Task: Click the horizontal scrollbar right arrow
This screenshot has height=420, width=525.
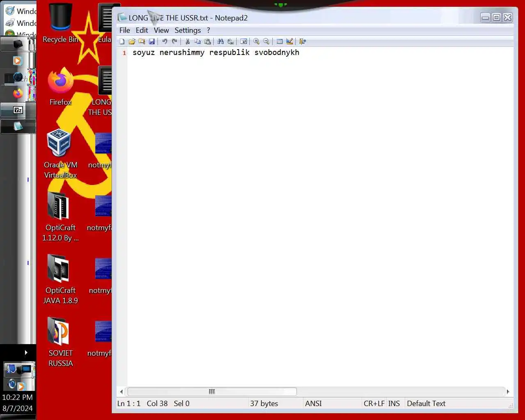Action: (508, 392)
